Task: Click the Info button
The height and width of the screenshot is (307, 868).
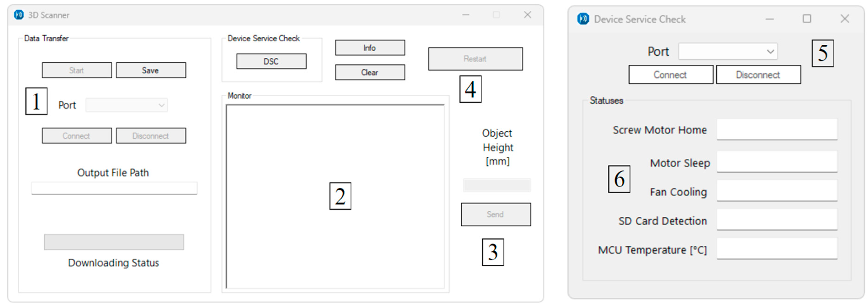Action: point(370,48)
